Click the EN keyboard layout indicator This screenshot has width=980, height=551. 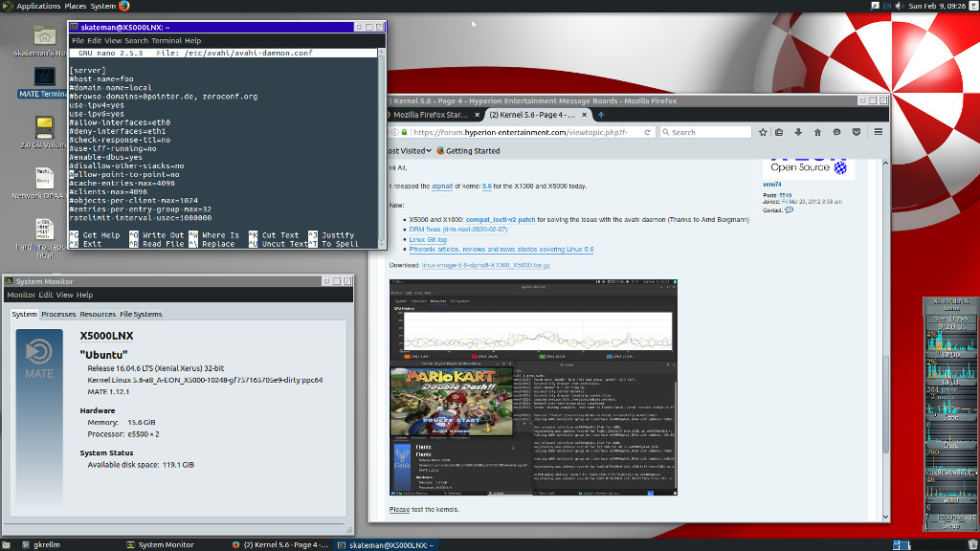coord(887,6)
